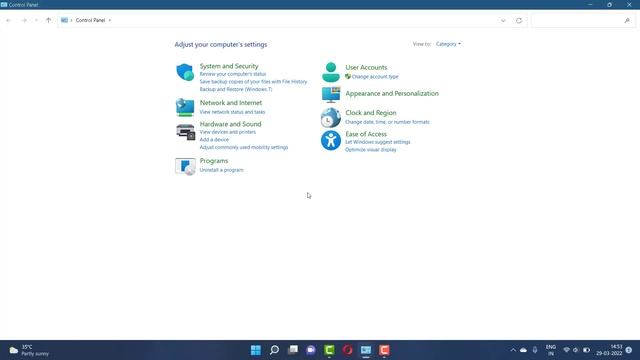Go forward with the forward arrow

point(24,20)
